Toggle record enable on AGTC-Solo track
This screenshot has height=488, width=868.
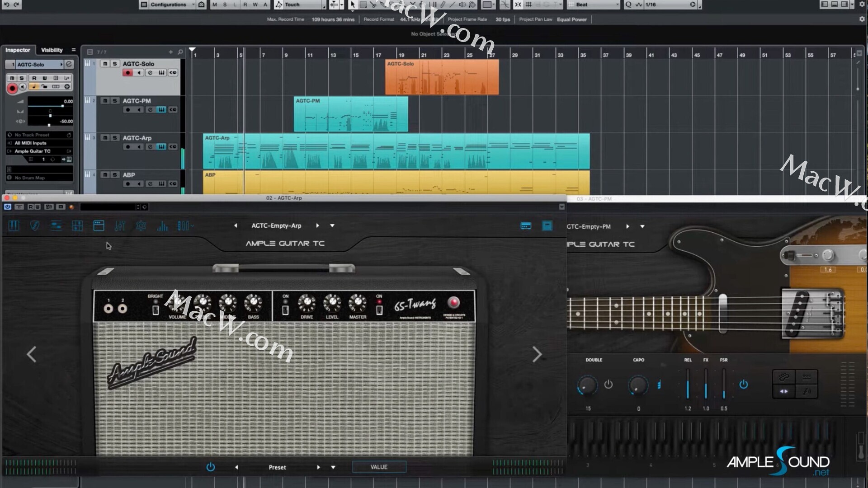[128, 73]
